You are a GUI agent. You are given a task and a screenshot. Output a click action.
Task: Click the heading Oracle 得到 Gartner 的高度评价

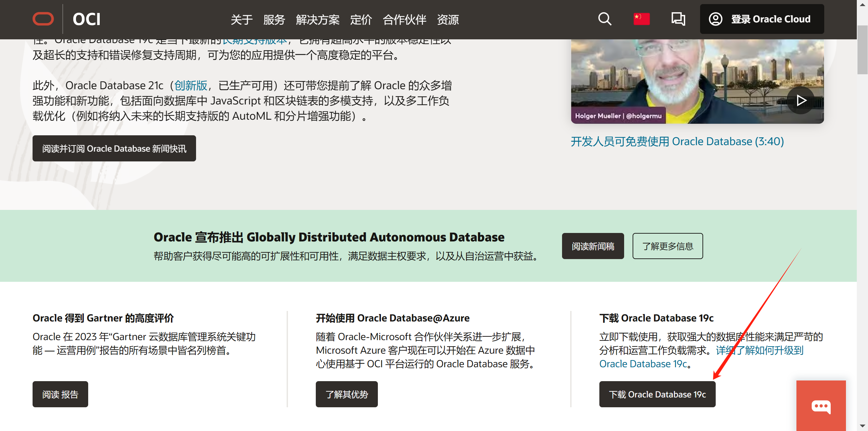(103, 318)
